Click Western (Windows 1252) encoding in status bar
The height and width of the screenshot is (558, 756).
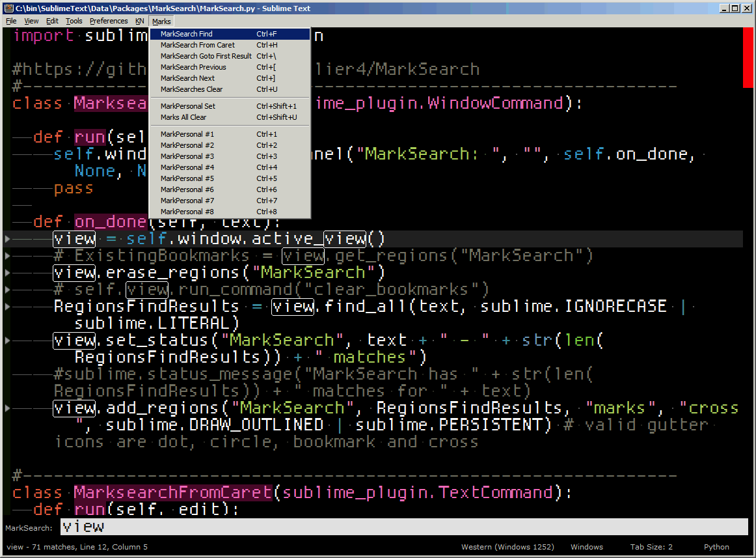[x=507, y=547]
